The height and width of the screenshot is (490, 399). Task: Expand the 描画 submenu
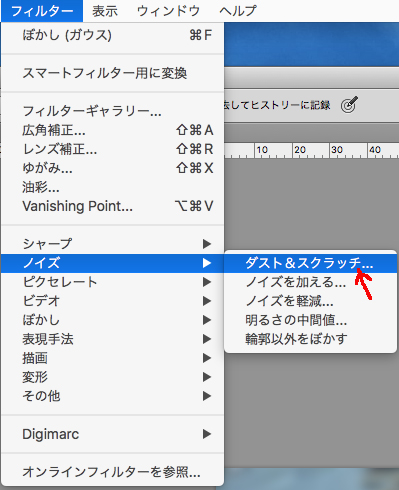click(112, 358)
